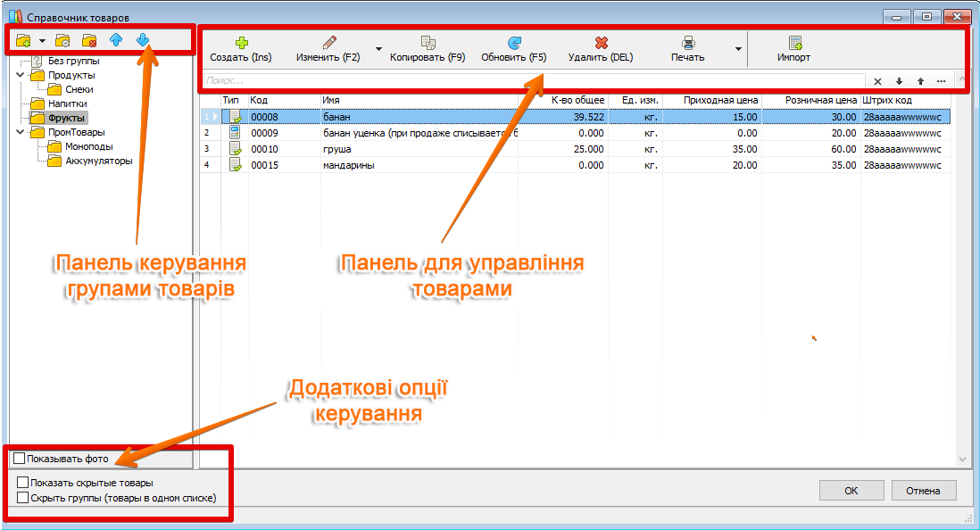
Task: Click into the Поиск search field
Action: pyautogui.click(x=535, y=80)
